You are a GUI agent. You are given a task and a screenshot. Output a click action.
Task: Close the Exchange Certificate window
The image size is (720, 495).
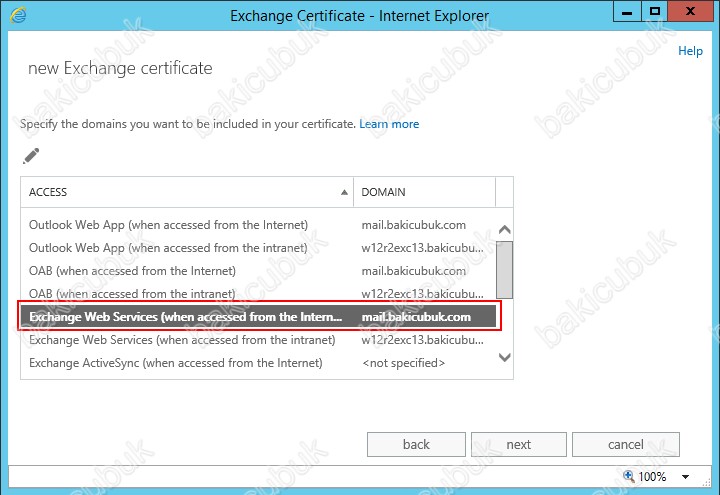(690, 12)
